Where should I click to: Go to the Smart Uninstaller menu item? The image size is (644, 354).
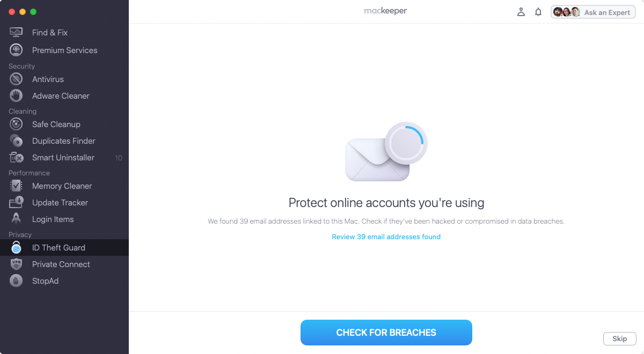(x=64, y=157)
